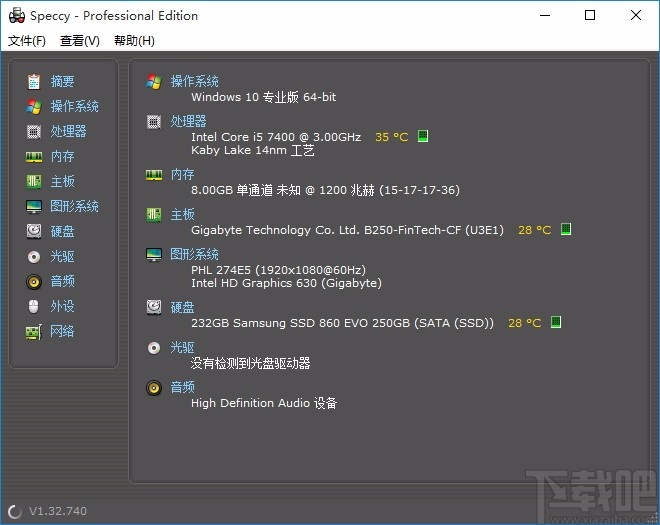Click 232GB Samsung SSD 860 EVO text

[342, 323]
